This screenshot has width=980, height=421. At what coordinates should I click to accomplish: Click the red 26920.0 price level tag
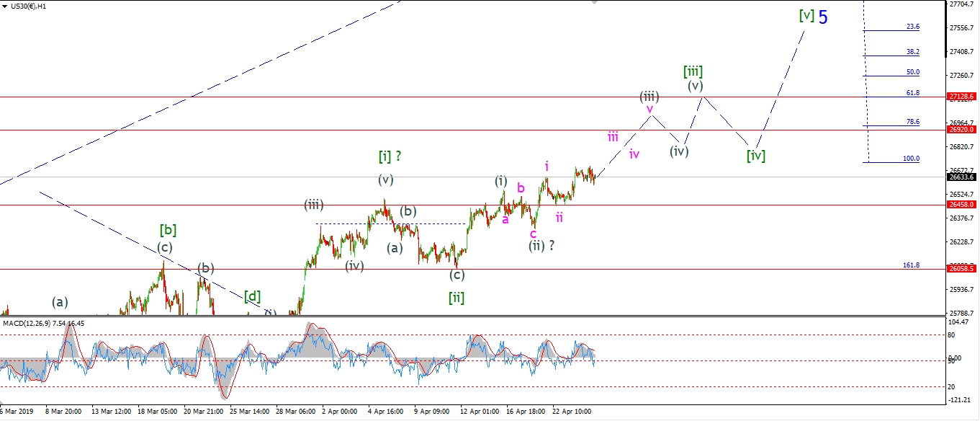[x=962, y=130]
